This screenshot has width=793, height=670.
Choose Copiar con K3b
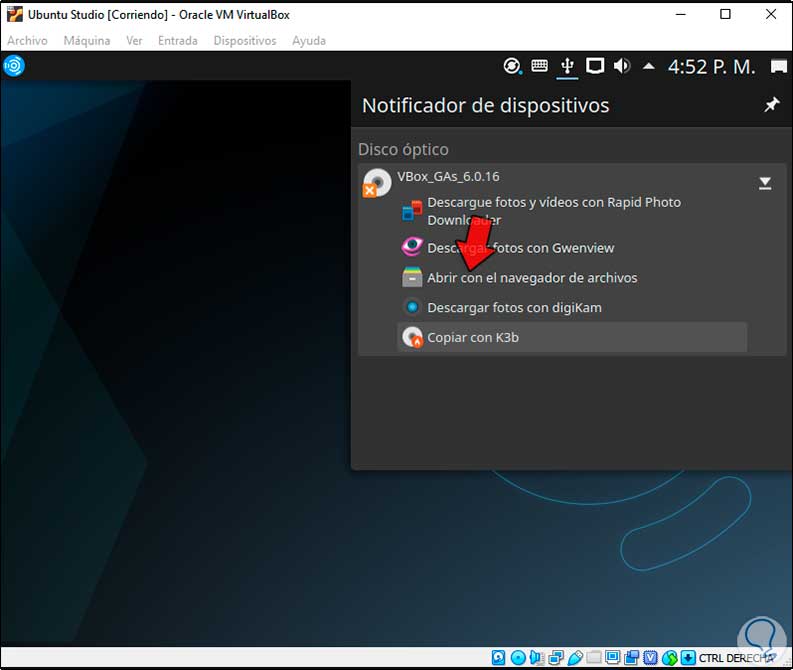click(x=572, y=337)
